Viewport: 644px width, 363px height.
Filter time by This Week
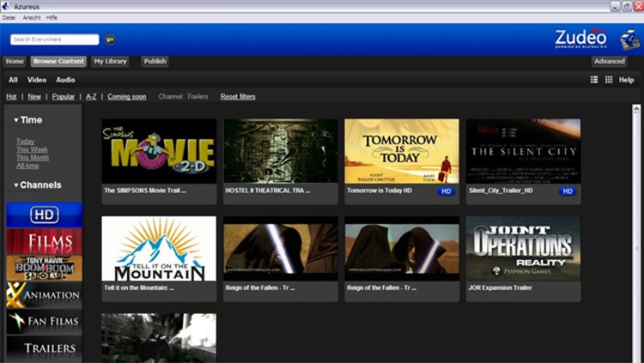point(32,149)
